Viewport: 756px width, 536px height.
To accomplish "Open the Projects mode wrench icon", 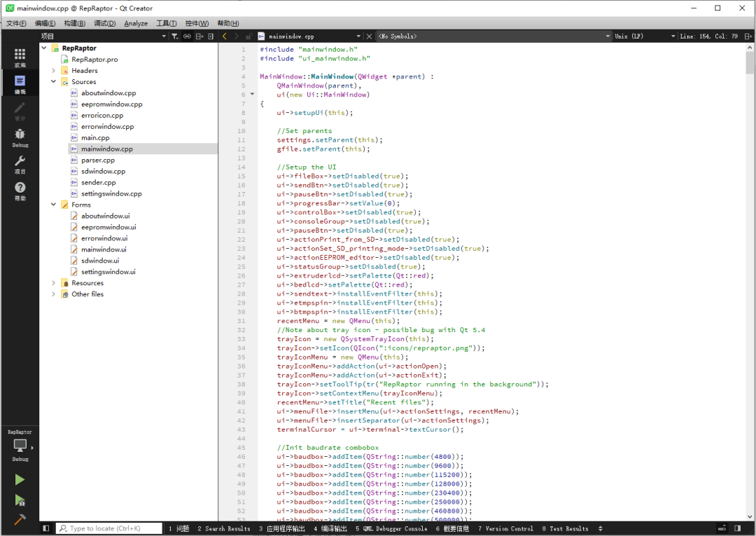I will [x=20, y=165].
